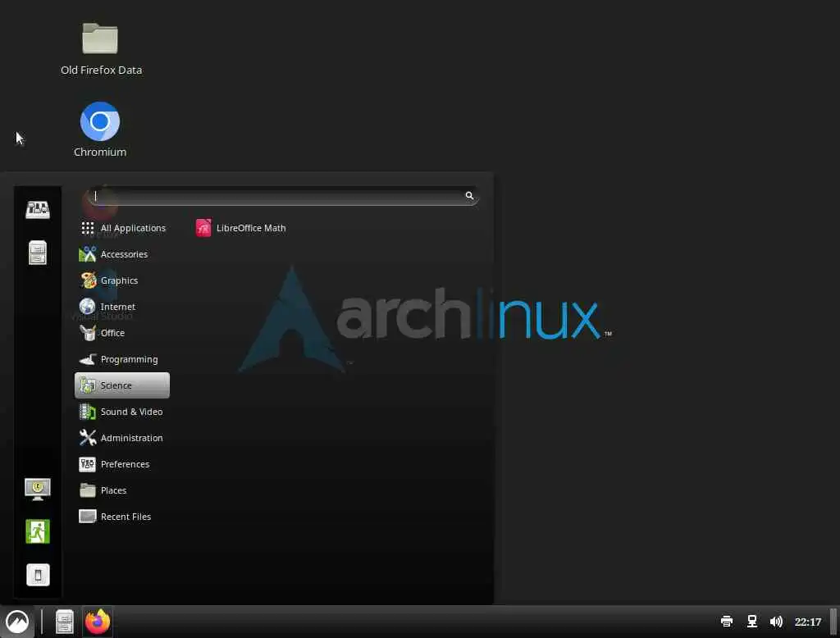This screenshot has height=638, width=840.
Task: Launch LibreOffice Math from the menu
Action: tap(241, 228)
